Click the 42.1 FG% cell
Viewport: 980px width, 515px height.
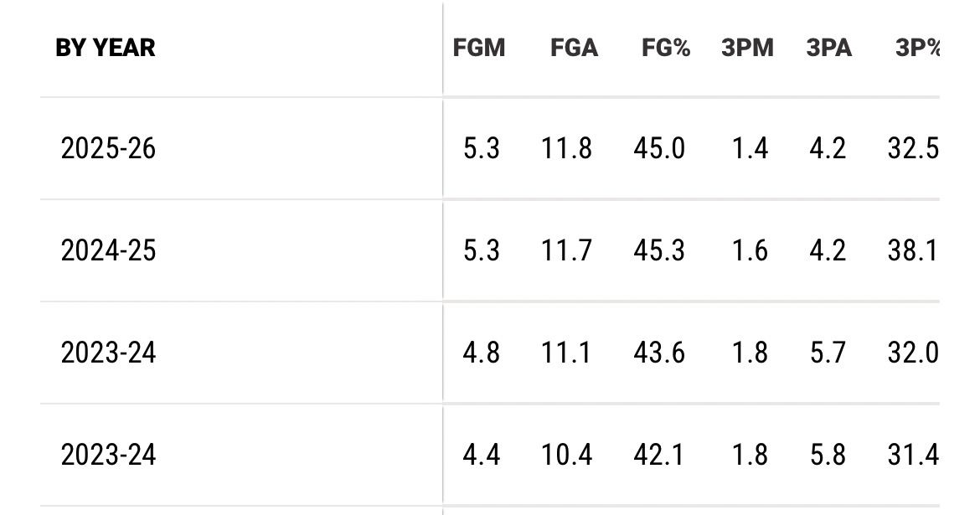click(x=658, y=455)
